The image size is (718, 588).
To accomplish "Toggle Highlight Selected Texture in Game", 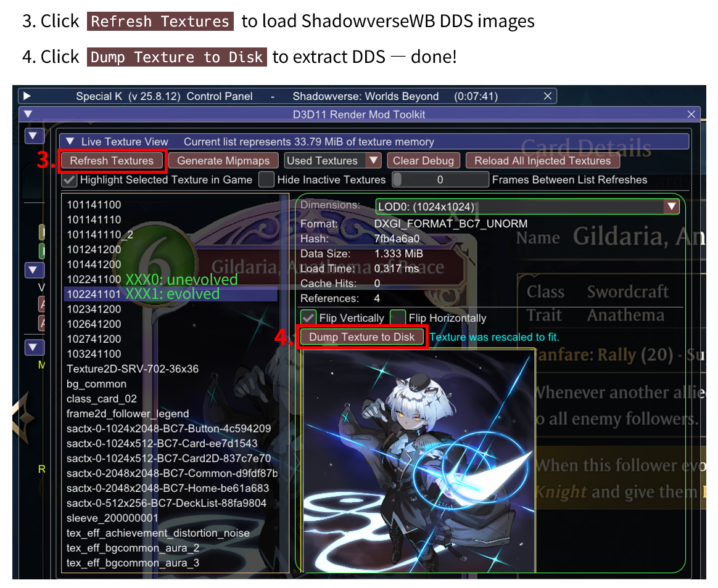I will pos(70,180).
